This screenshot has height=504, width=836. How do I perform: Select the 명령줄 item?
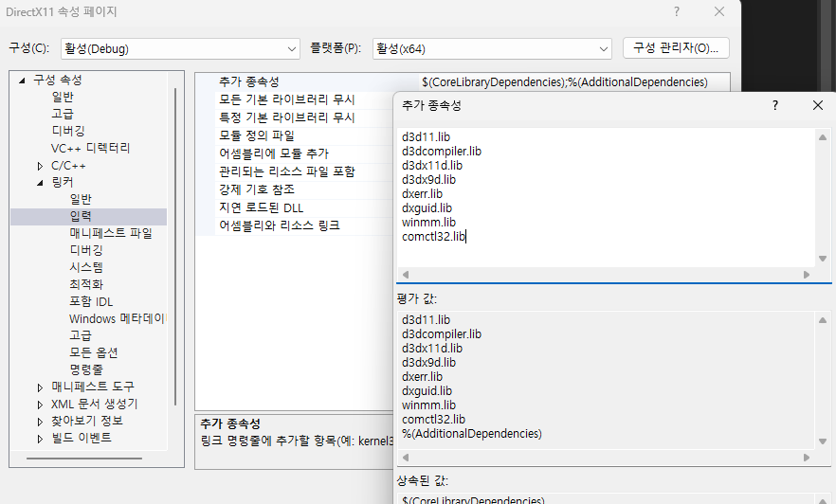(x=86, y=369)
